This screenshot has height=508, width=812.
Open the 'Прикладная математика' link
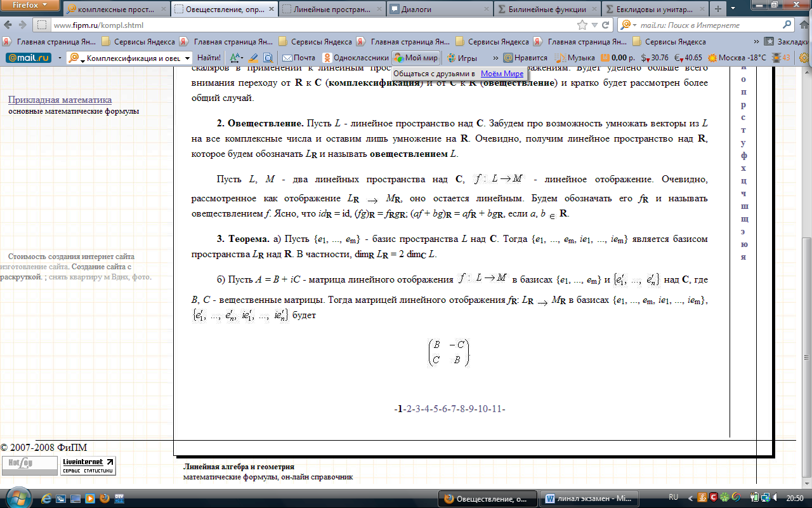pyautogui.click(x=60, y=100)
